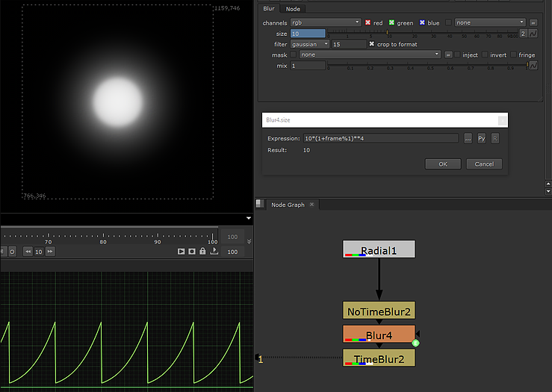Screen dimensions: 552x392
Task: Open the animation menu for size knob
Action: [x=533, y=34]
